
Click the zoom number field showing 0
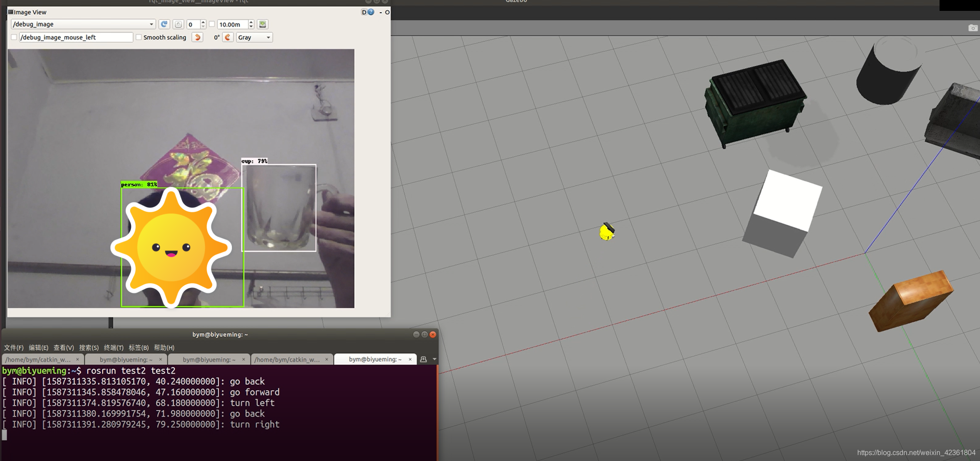click(193, 24)
